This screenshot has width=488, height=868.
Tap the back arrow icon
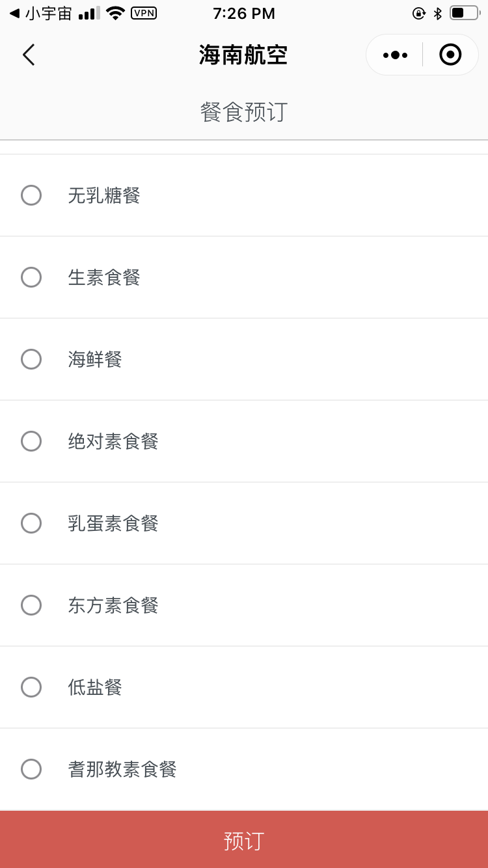pyautogui.click(x=29, y=55)
